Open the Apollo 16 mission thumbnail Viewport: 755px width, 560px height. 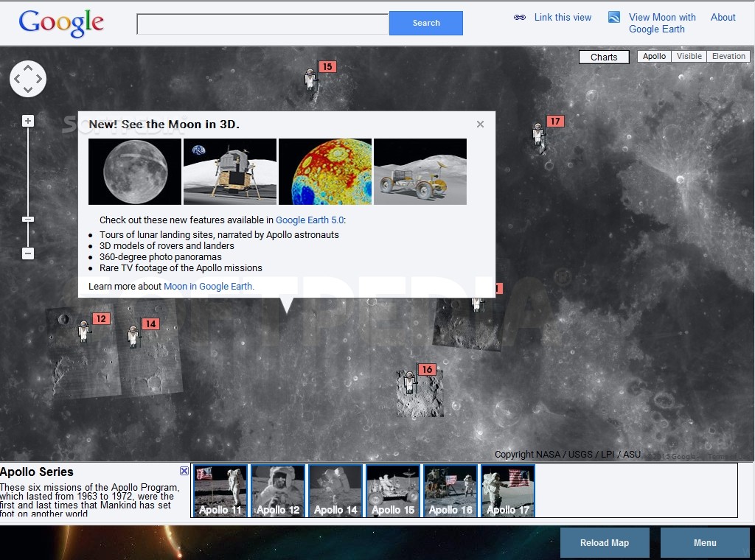(x=450, y=491)
